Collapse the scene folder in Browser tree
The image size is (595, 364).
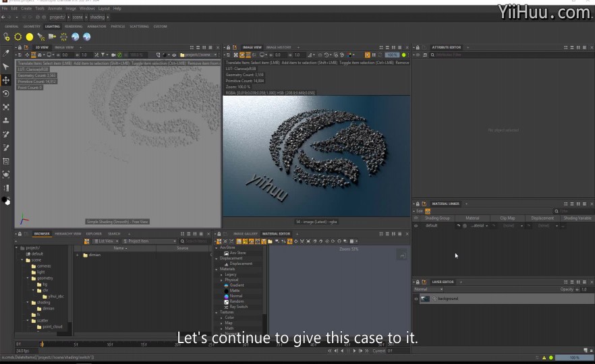point(22,260)
